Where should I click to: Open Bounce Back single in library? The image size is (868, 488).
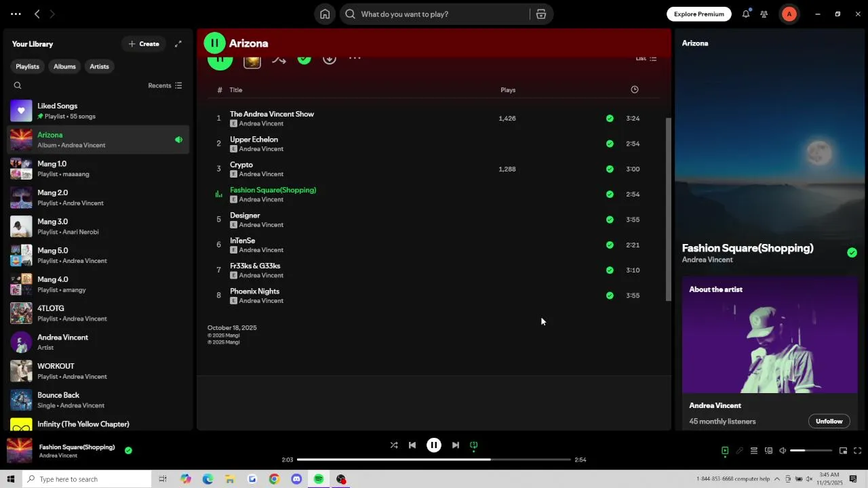pyautogui.click(x=99, y=400)
